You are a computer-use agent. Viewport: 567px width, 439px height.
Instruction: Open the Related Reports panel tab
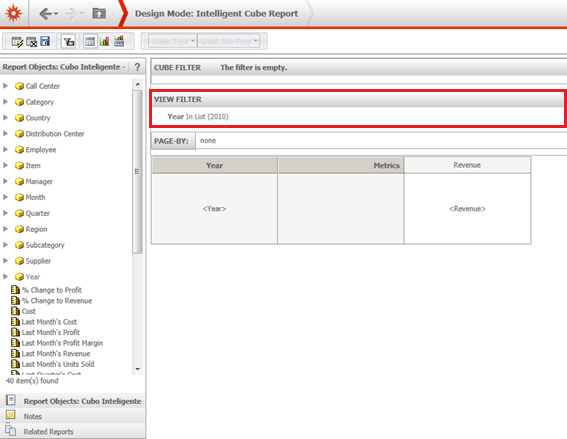(73, 431)
